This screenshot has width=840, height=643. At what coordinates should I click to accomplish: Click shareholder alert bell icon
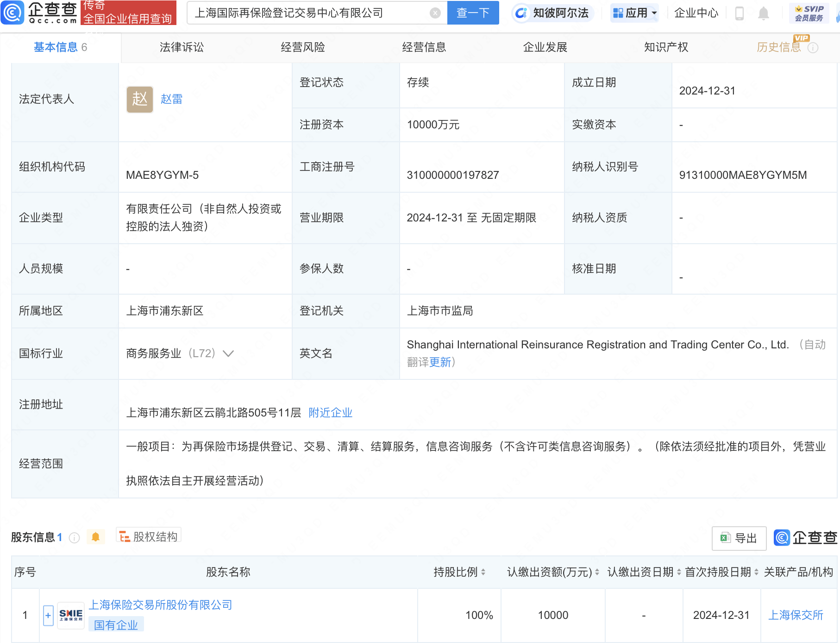point(96,537)
